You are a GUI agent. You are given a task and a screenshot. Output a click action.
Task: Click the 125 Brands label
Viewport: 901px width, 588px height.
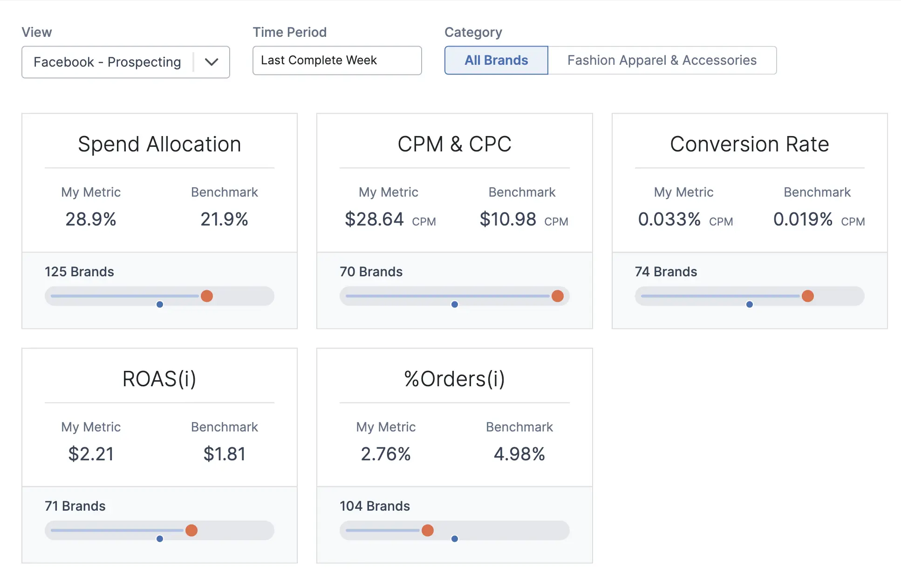click(x=79, y=272)
